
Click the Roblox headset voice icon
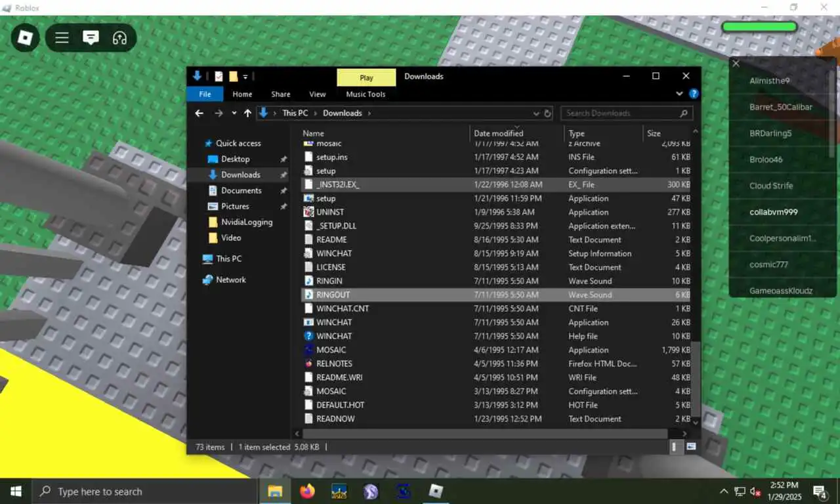(119, 37)
